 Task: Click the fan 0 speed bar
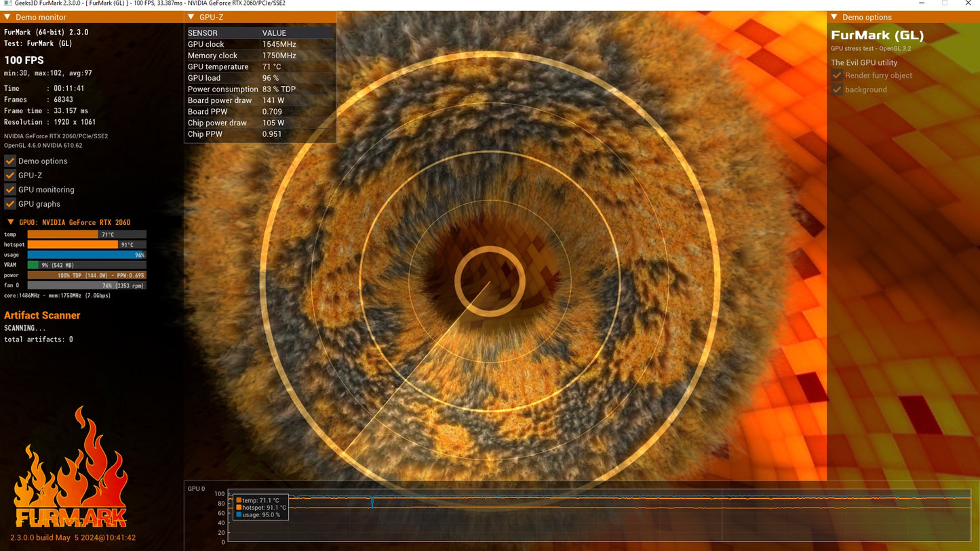(x=87, y=285)
